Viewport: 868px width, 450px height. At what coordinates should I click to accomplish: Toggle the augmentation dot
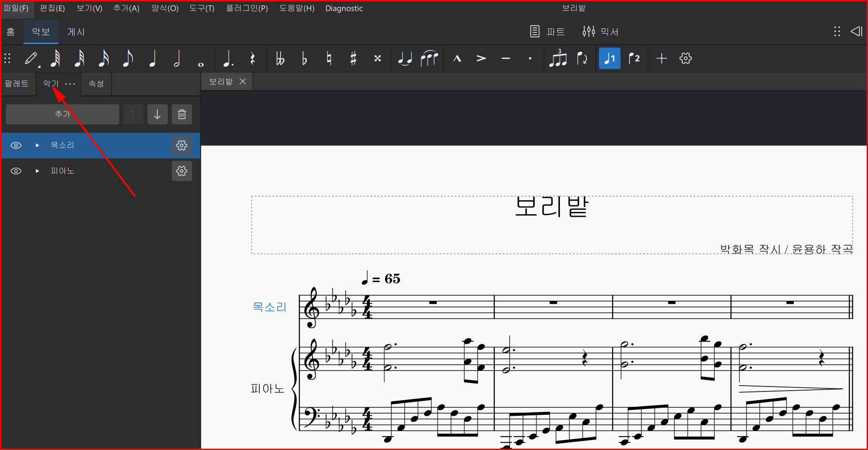pos(228,58)
